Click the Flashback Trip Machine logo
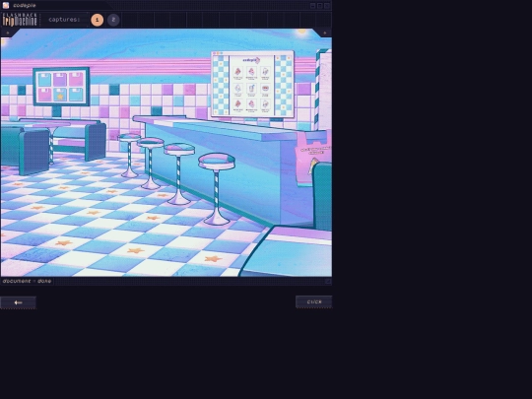 [x=20, y=20]
